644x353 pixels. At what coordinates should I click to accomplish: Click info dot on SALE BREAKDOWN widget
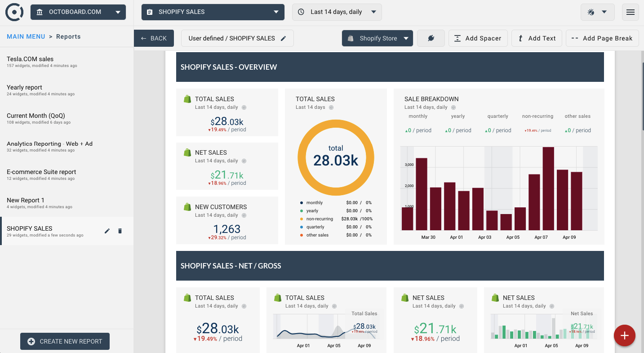coord(453,107)
